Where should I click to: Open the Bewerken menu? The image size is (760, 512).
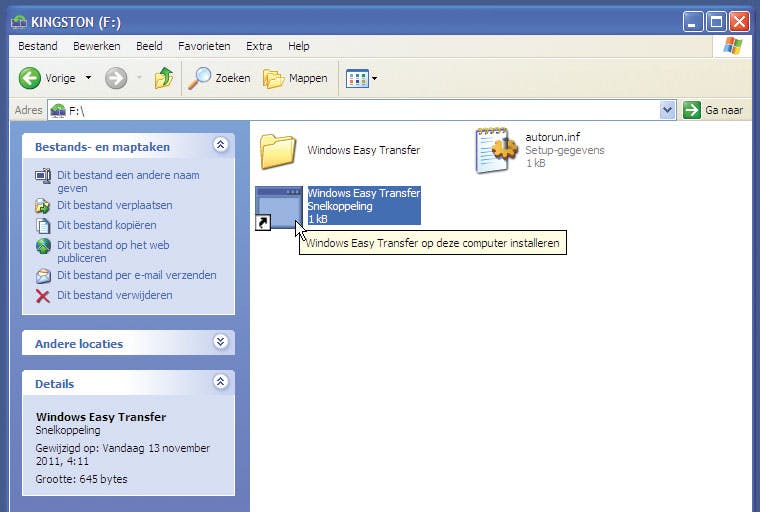click(x=96, y=46)
